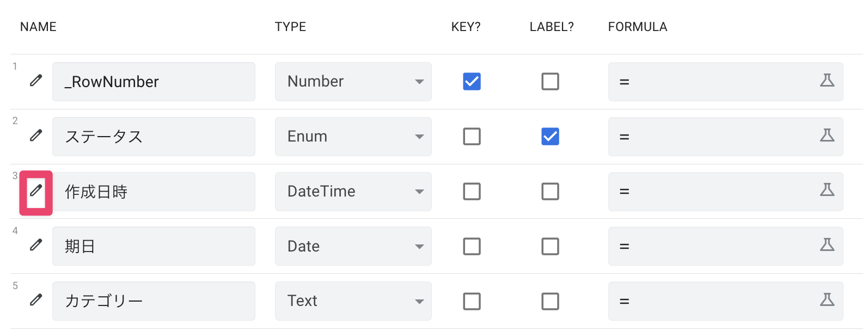Enable the KEY checkbox for 作成日時
Viewport: 868px width, 331px height.
click(x=472, y=191)
